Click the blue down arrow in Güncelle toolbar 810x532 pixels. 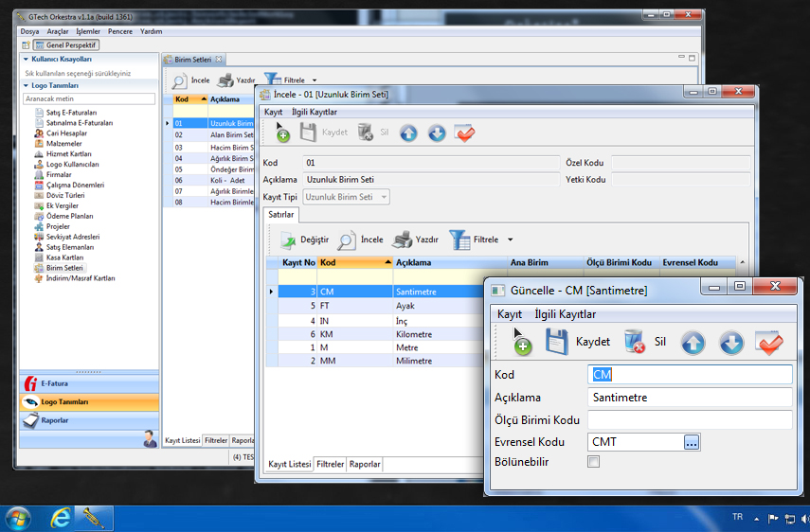(730, 343)
